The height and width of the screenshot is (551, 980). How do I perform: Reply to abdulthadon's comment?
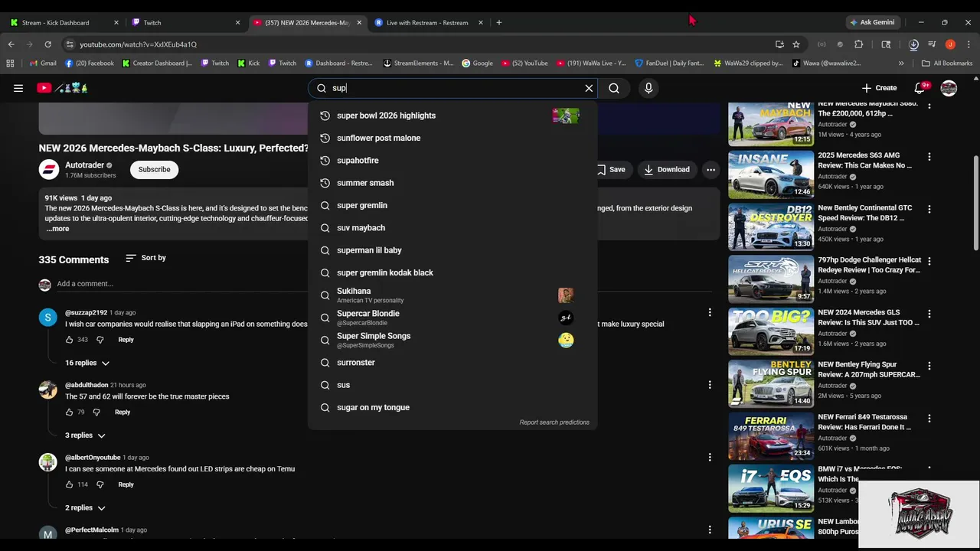pyautogui.click(x=122, y=412)
